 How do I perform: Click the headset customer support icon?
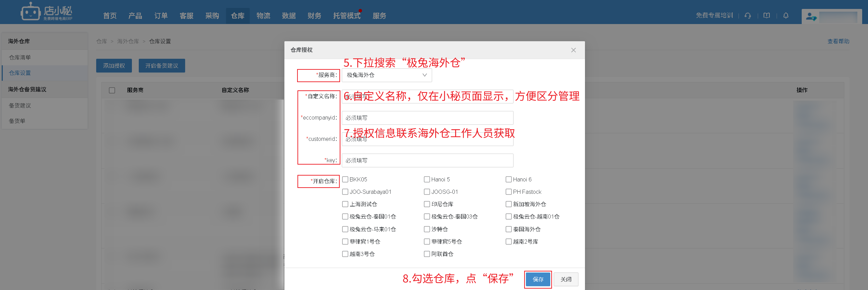[x=748, y=15]
